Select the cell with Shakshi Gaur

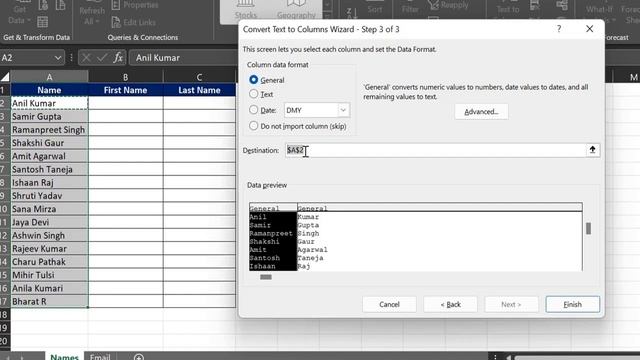(49, 143)
